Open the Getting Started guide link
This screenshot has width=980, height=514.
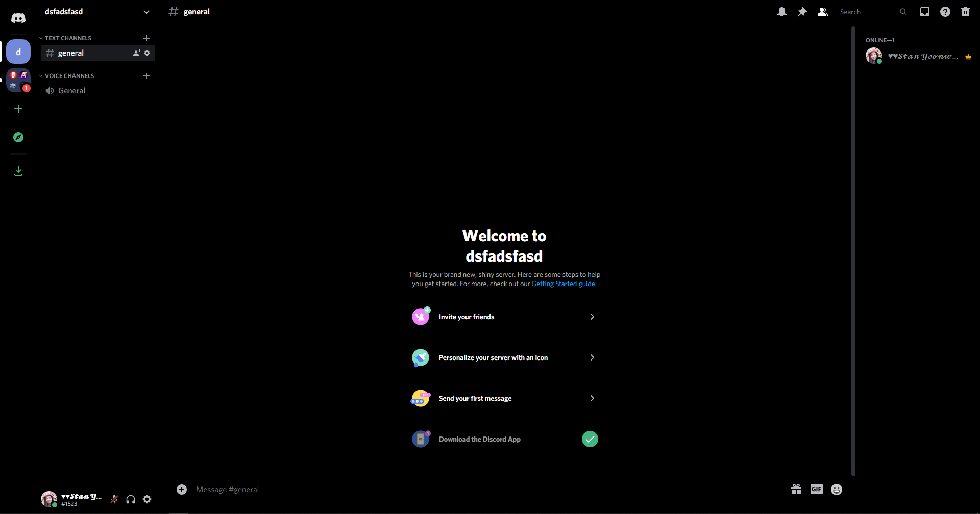[562, 284]
